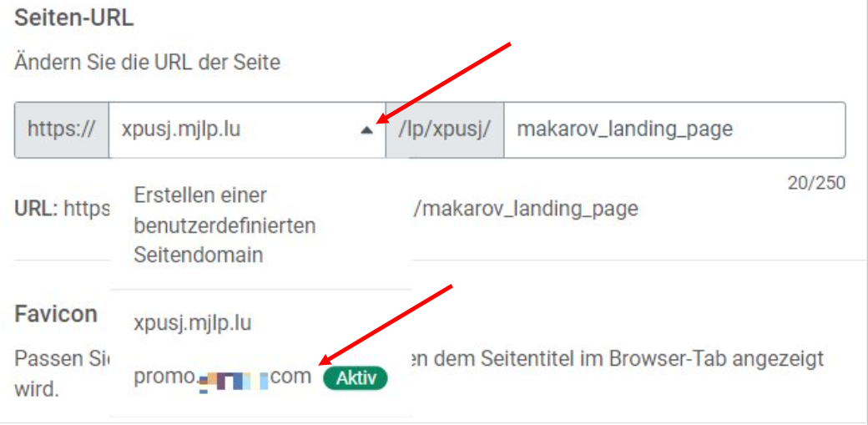Click the pixelated part of promo domain
Screen dimensions: 868x425
pyautogui.click(x=234, y=382)
